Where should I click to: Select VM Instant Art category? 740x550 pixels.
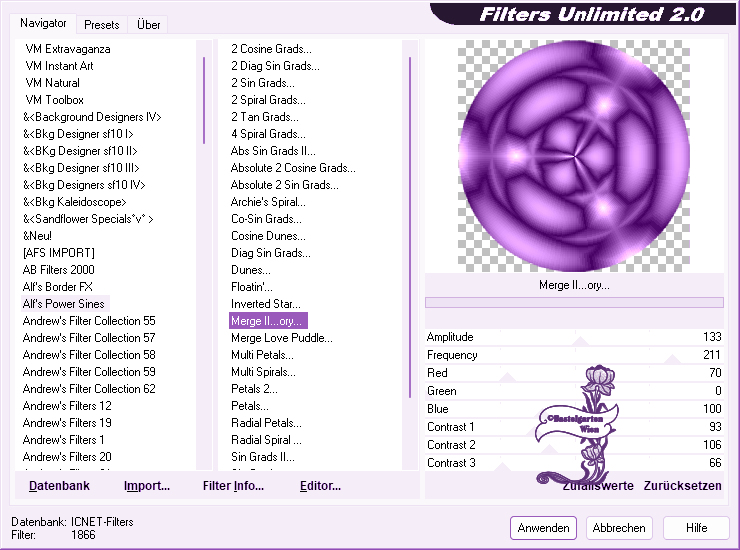pyautogui.click(x=59, y=66)
